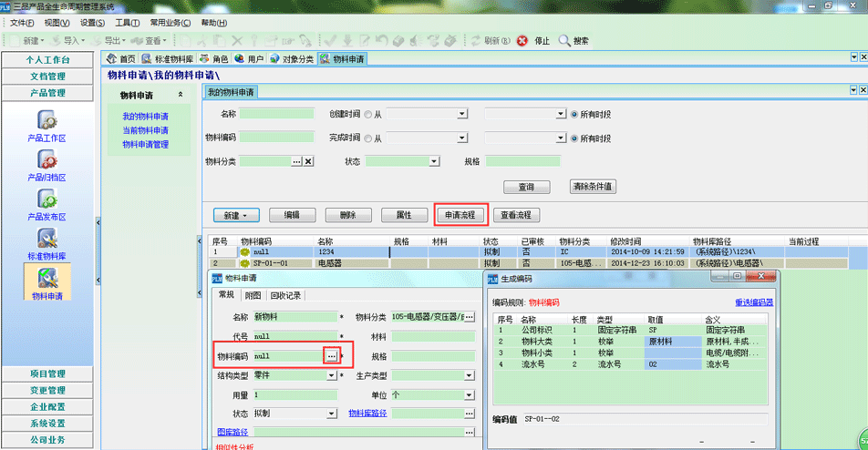868x450 pixels.
Task: Expand the 状态 filter dropdown
Action: [x=433, y=161]
